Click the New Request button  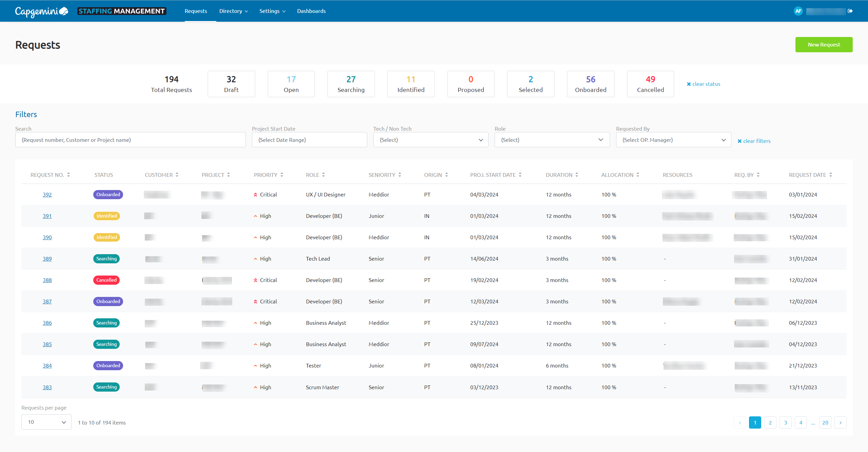(x=824, y=44)
